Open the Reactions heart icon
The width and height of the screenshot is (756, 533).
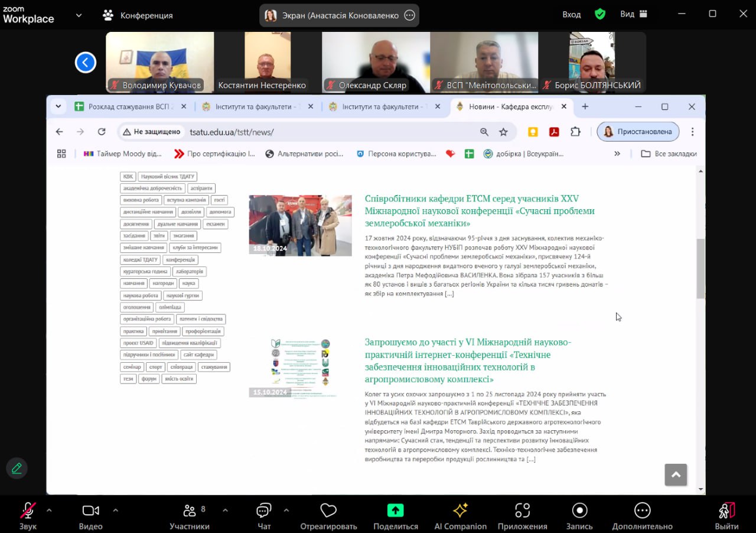(328, 511)
